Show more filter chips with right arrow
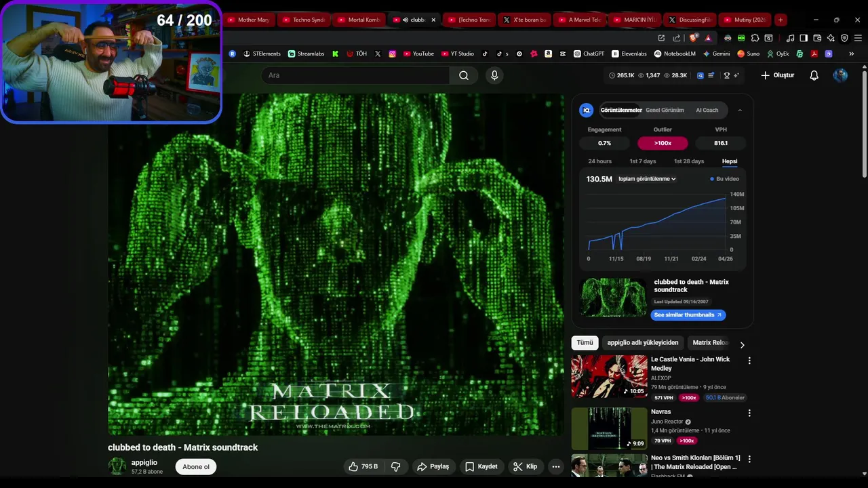Image resolution: width=868 pixels, height=488 pixels. [742, 344]
